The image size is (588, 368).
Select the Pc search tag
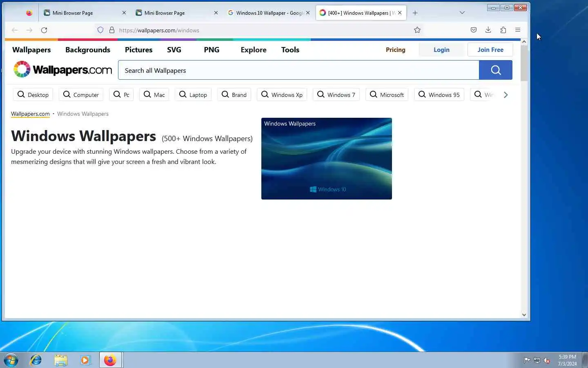[121, 94]
